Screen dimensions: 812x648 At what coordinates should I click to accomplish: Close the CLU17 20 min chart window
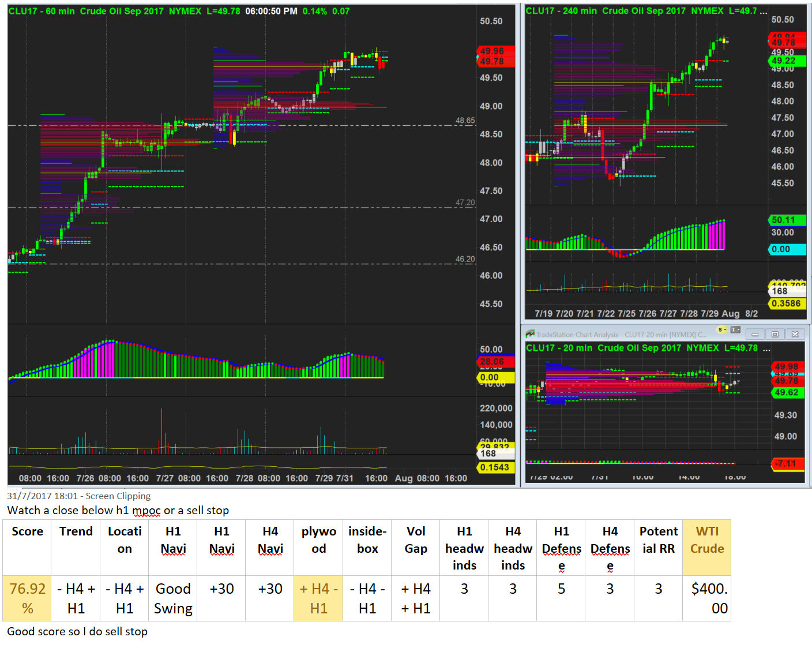pyautogui.click(x=795, y=334)
